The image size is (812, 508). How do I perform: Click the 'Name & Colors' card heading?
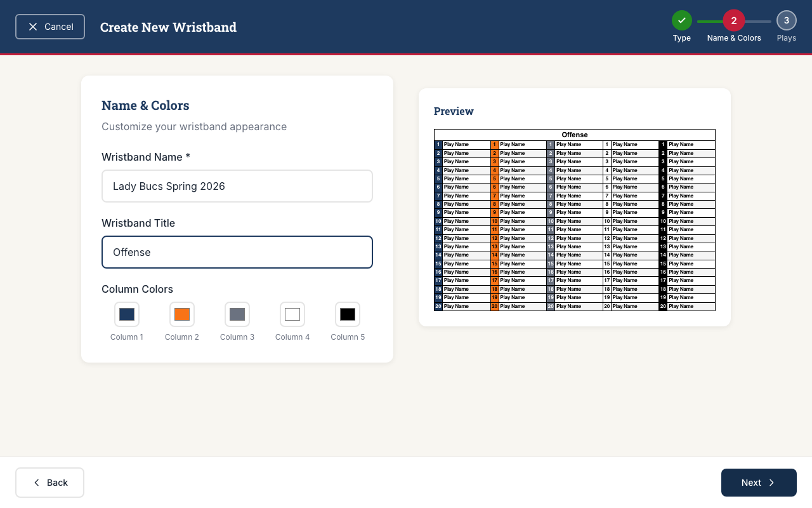[145, 105]
